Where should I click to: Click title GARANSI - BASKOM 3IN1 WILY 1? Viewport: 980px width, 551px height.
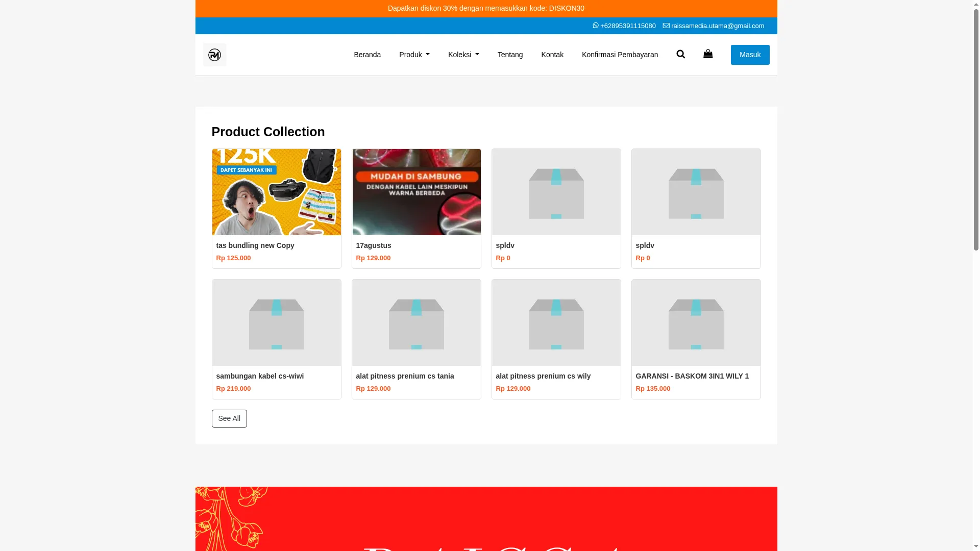coord(692,376)
